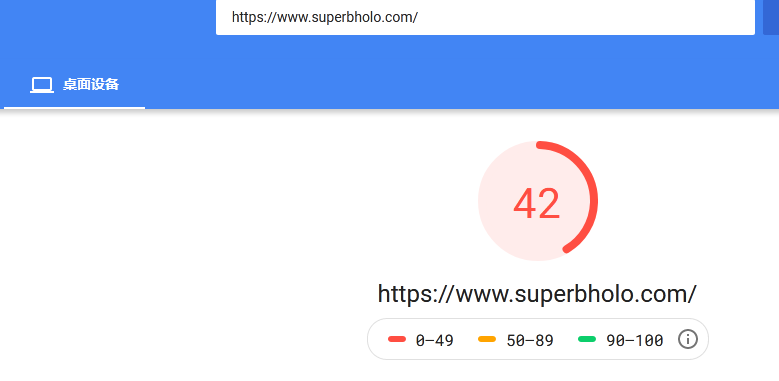Click the blue banner to the right of the desktop tab
779x381 pixels.
[447, 84]
